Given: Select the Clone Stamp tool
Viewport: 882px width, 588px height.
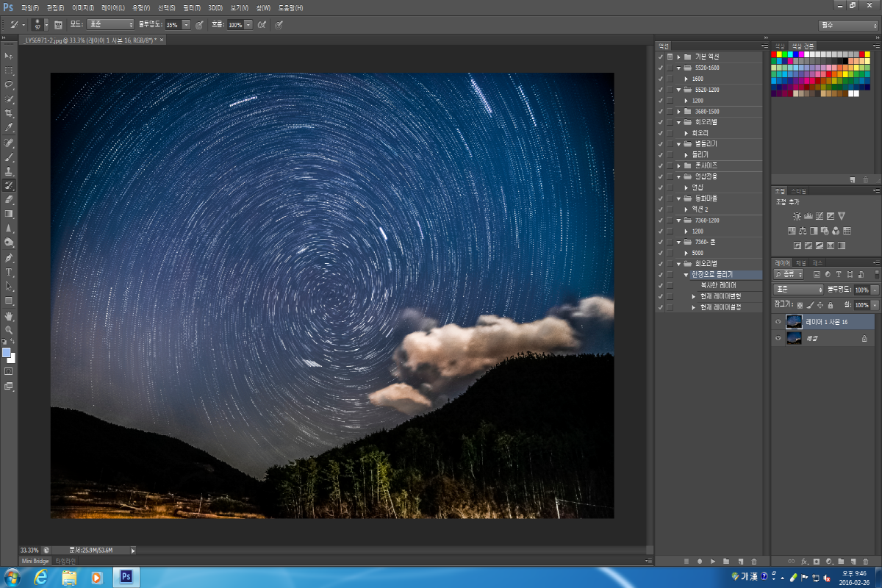Looking at the screenshot, I should point(9,171).
